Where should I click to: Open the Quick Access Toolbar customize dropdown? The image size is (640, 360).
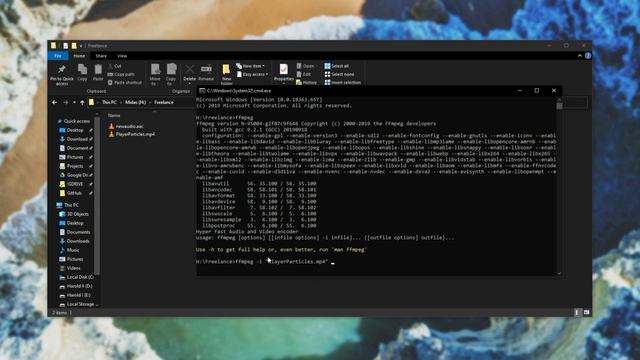point(81,46)
